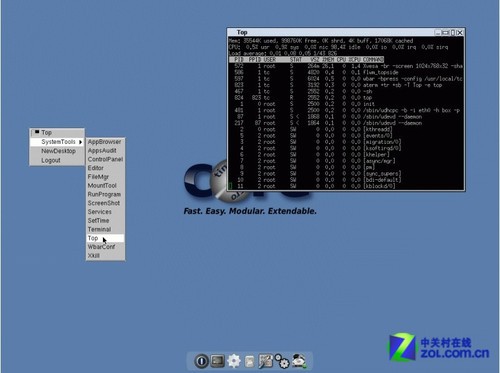Select the [khelper] process row
The width and height of the screenshot is (500, 373).
coord(346,155)
